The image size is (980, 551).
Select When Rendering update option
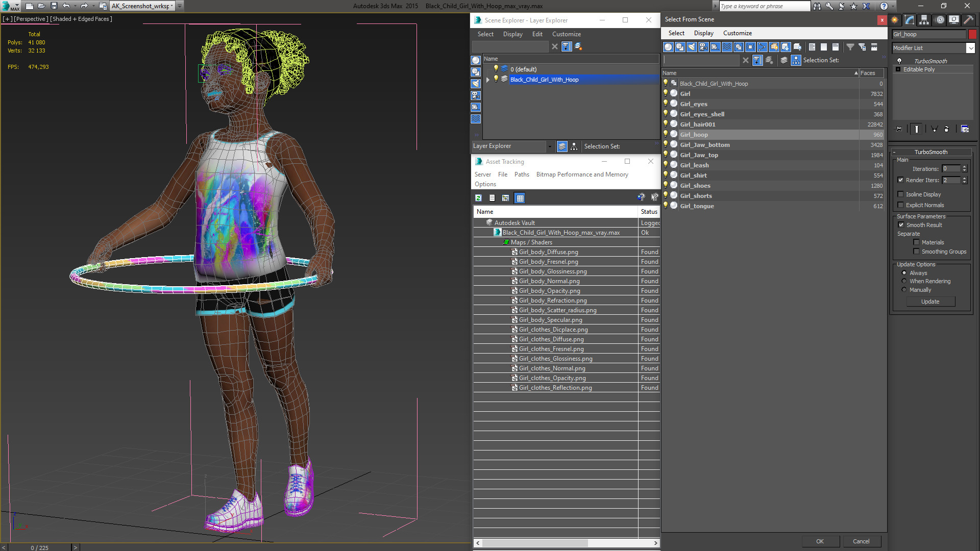coord(904,281)
